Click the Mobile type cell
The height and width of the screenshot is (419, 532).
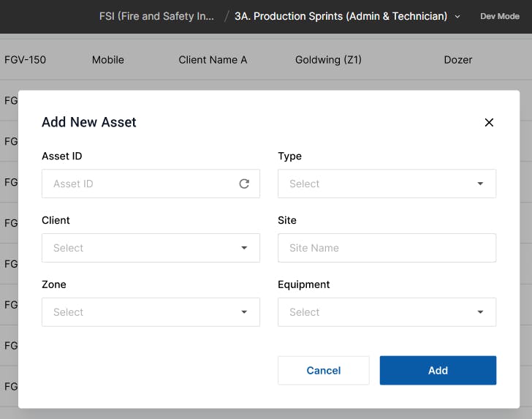point(108,60)
